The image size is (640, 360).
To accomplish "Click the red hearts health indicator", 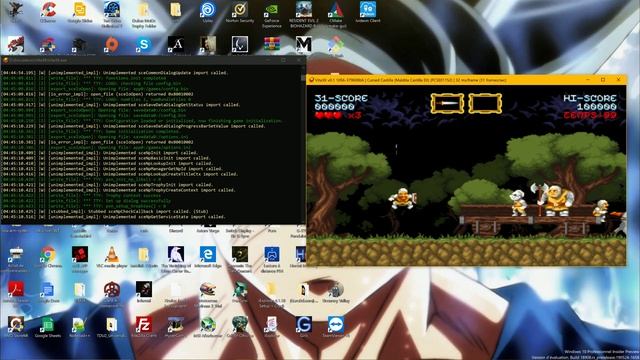I will [328, 116].
